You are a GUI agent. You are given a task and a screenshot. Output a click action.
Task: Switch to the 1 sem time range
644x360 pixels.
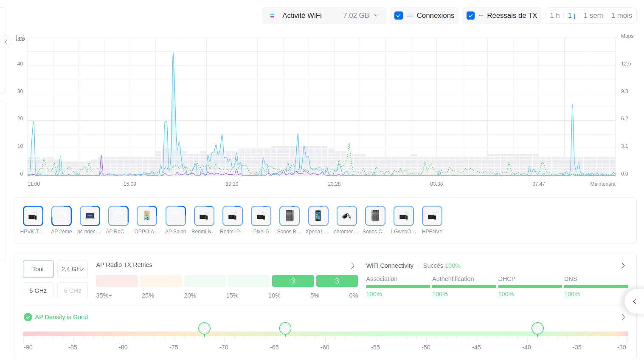[x=593, y=15]
